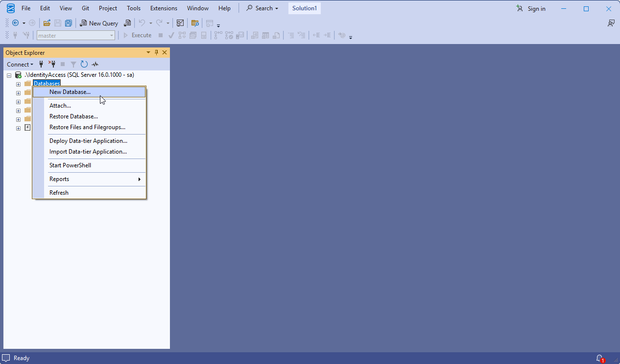This screenshot has height=364, width=620.
Task: Open the Object Explorer window position dropdown
Action: coord(148,52)
